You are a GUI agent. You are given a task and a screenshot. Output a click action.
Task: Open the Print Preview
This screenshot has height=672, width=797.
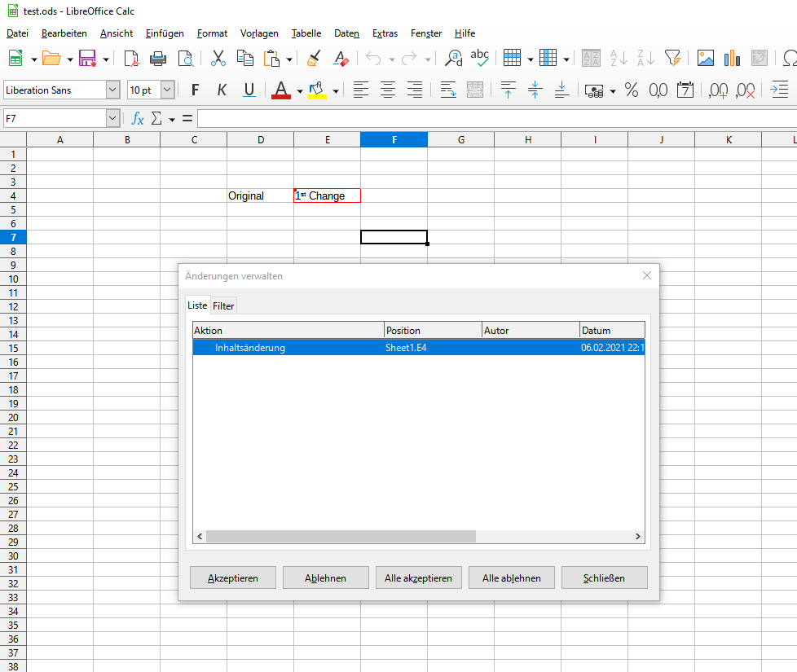186,58
